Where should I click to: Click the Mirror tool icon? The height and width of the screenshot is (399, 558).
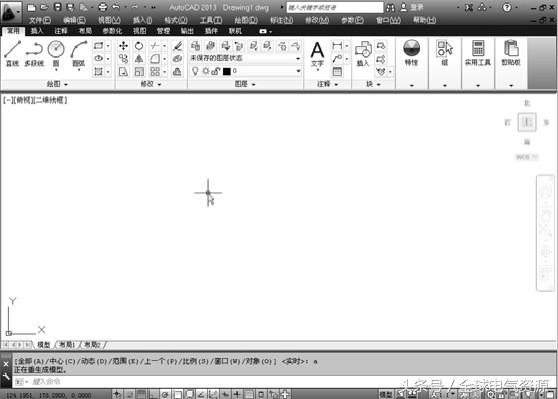pyautogui.click(x=139, y=59)
